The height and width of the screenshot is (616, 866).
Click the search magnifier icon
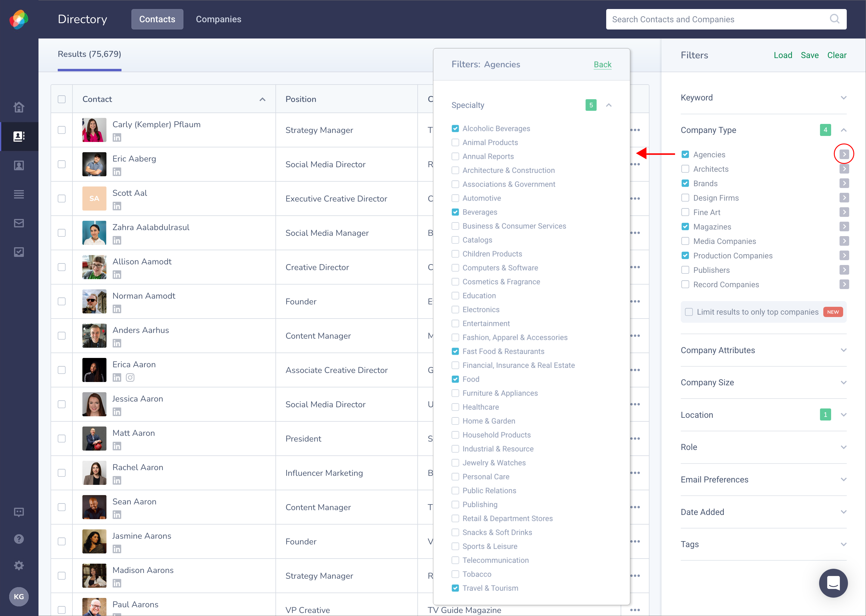click(834, 19)
